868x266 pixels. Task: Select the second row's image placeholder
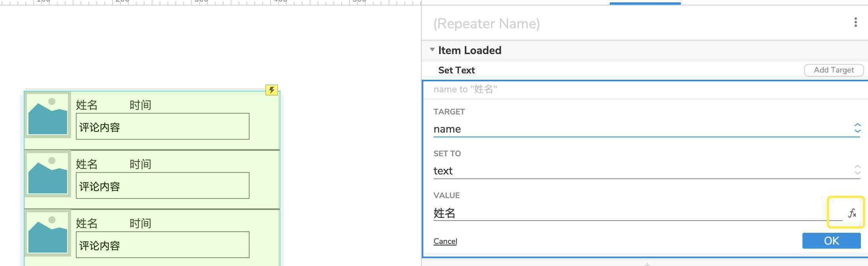pyautogui.click(x=48, y=174)
